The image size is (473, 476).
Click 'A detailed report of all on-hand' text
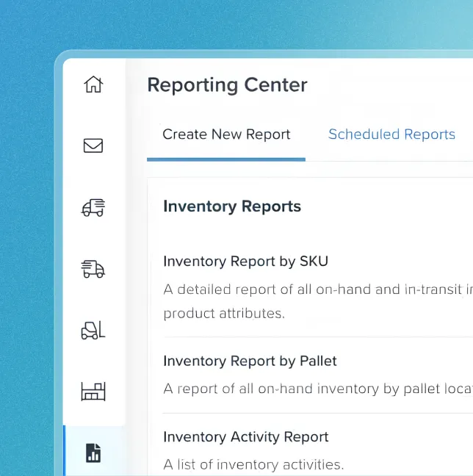pos(267,289)
